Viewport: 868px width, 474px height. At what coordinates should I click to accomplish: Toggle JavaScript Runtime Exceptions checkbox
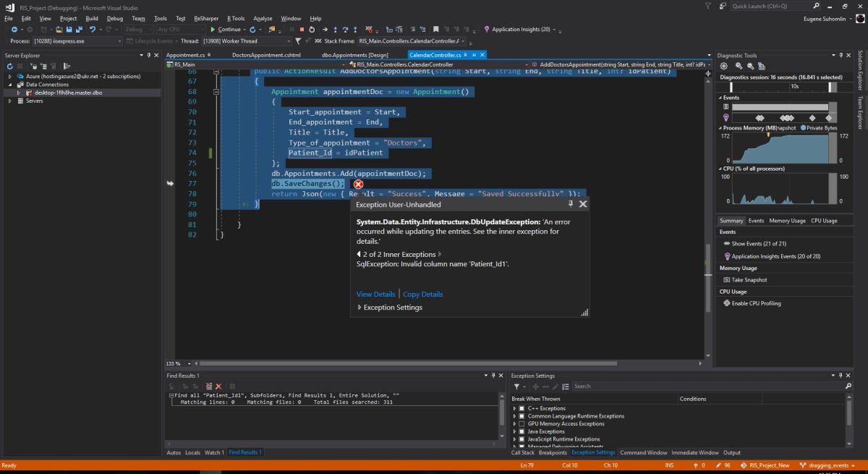(x=522, y=439)
